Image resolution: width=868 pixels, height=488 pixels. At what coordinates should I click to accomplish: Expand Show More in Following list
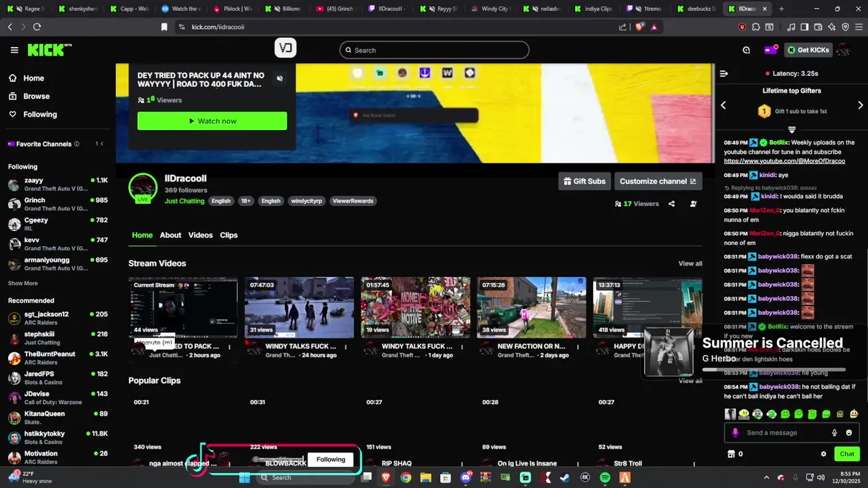(x=23, y=283)
